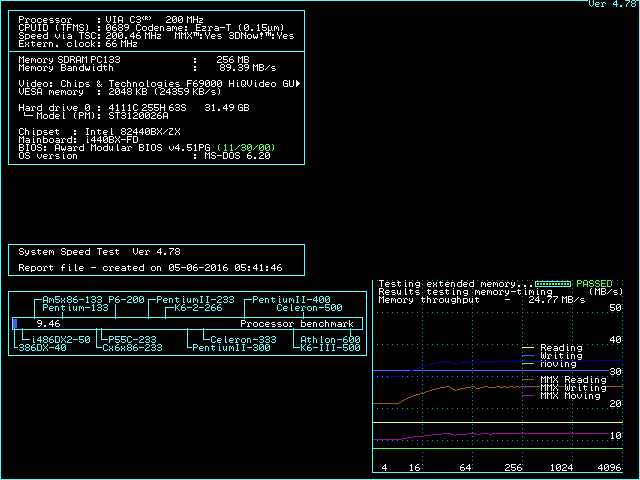The height and width of the screenshot is (480, 640).
Task: Click the Processor VIA C3 200 MHz line
Action: click(x=111, y=20)
